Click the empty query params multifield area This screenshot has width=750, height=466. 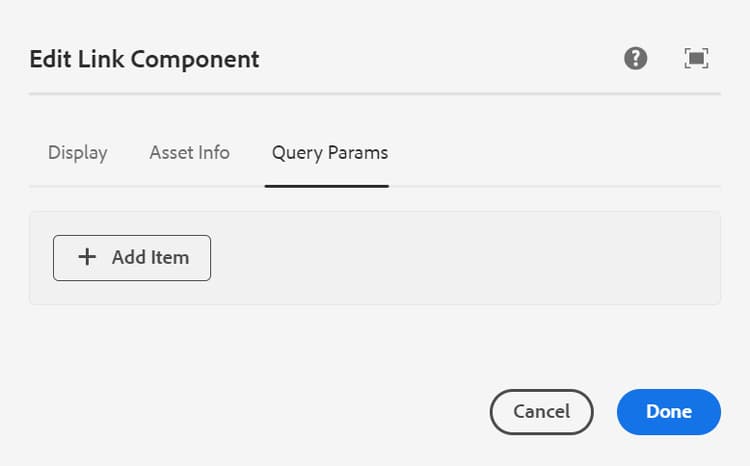pyautogui.click(x=460, y=258)
